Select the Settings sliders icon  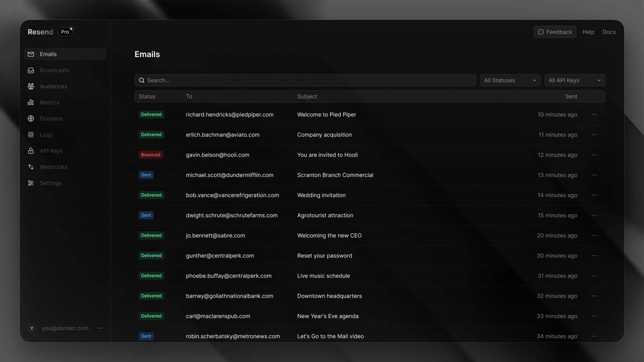pyautogui.click(x=30, y=183)
